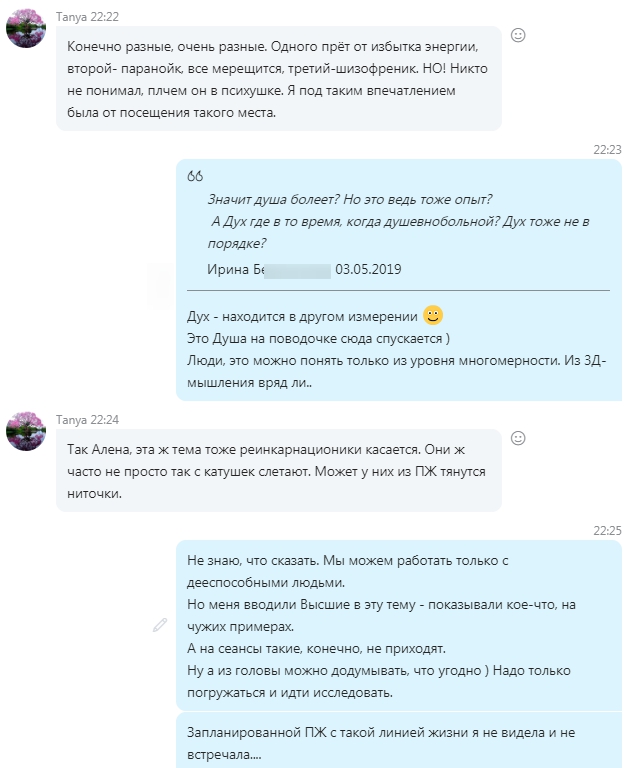Click sender label "Tanya 22:24"

pos(87,420)
